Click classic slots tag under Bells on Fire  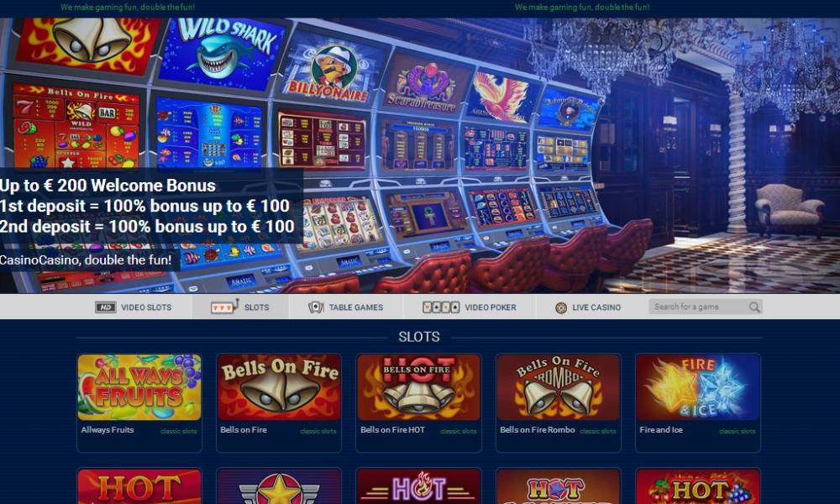318,431
